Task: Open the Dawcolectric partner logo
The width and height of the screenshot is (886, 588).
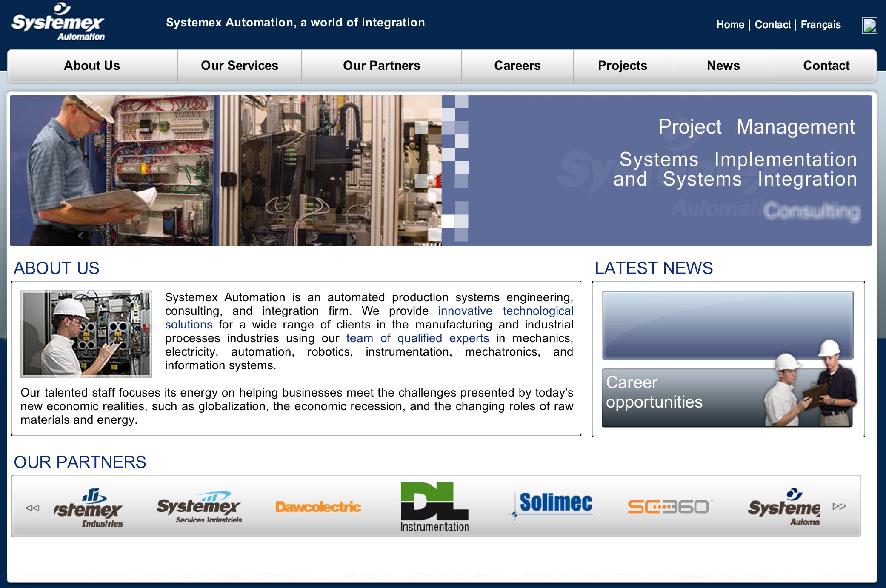Action: [x=318, y=507]
